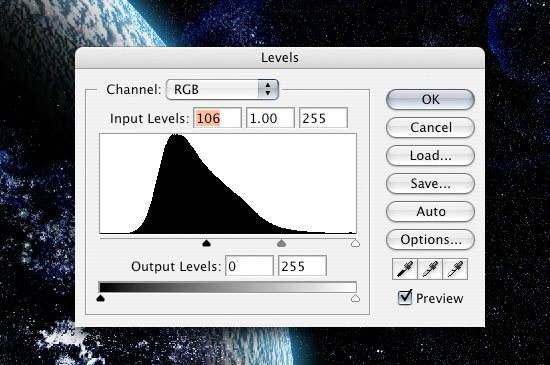
Task: Focus the shadow input field showing 106
Action: 217,118
